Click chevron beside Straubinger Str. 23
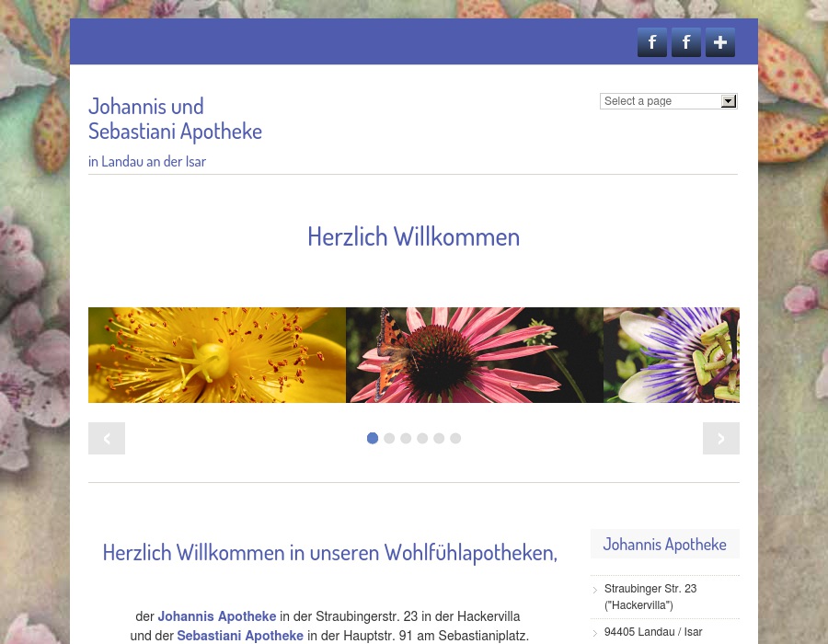The image size is (828, 644). point(595,590)
